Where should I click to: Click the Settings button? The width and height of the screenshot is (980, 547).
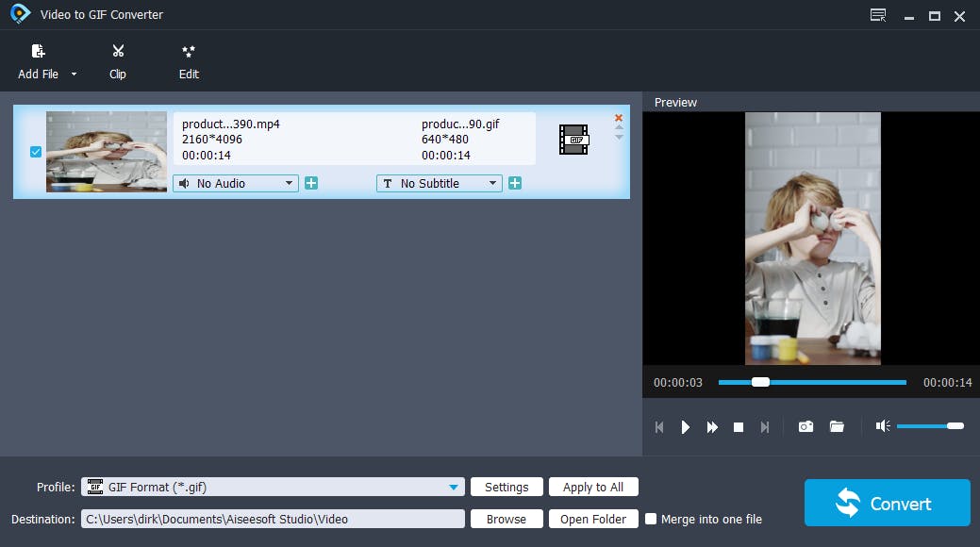click(507, 487)
